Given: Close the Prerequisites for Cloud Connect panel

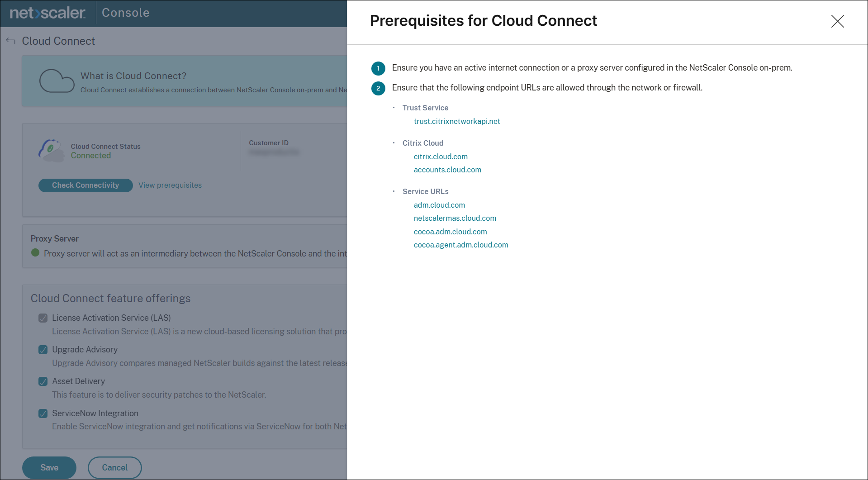Looking at the screenshot, I should pos(837,21).
